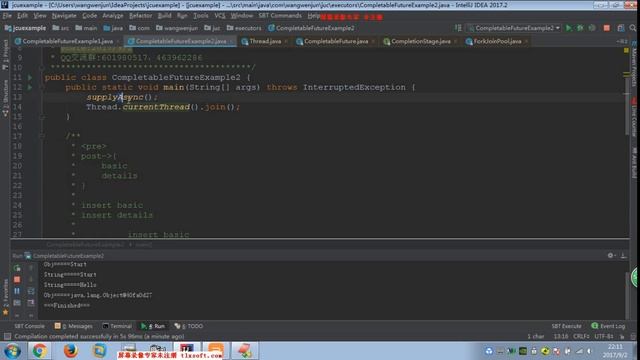Click the supplyAsync() call on line 13
The image size is (640, 360).
[x=122, y=97]
